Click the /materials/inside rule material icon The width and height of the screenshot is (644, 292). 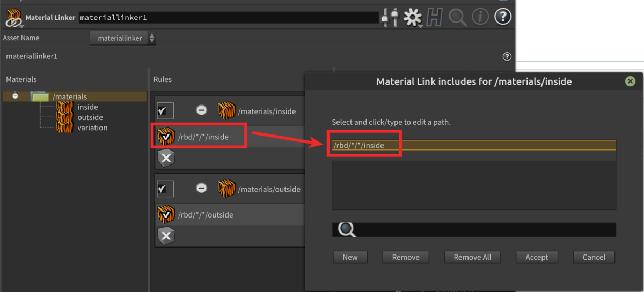pyautogui.click(x=227, y=111)
